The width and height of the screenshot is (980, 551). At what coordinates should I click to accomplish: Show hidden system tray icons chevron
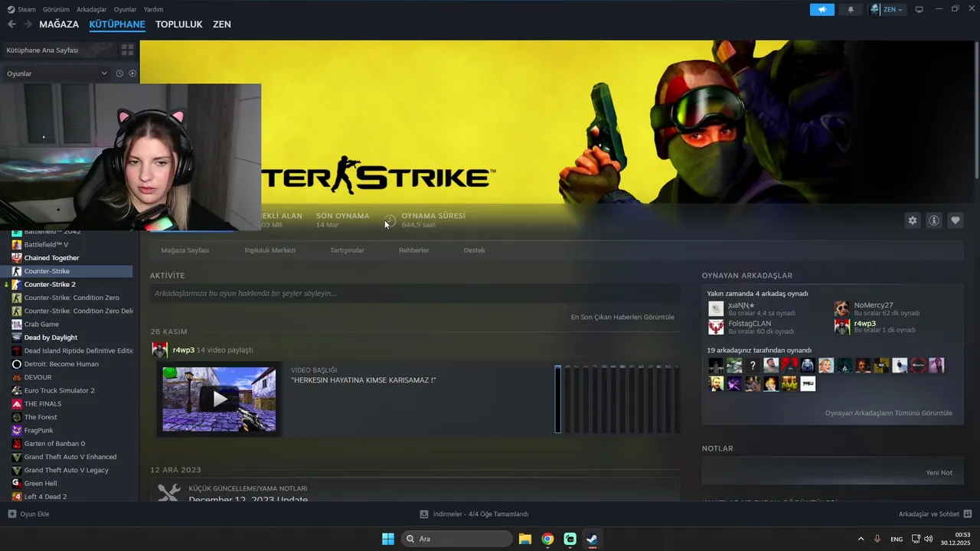click(x=861, y=540)
